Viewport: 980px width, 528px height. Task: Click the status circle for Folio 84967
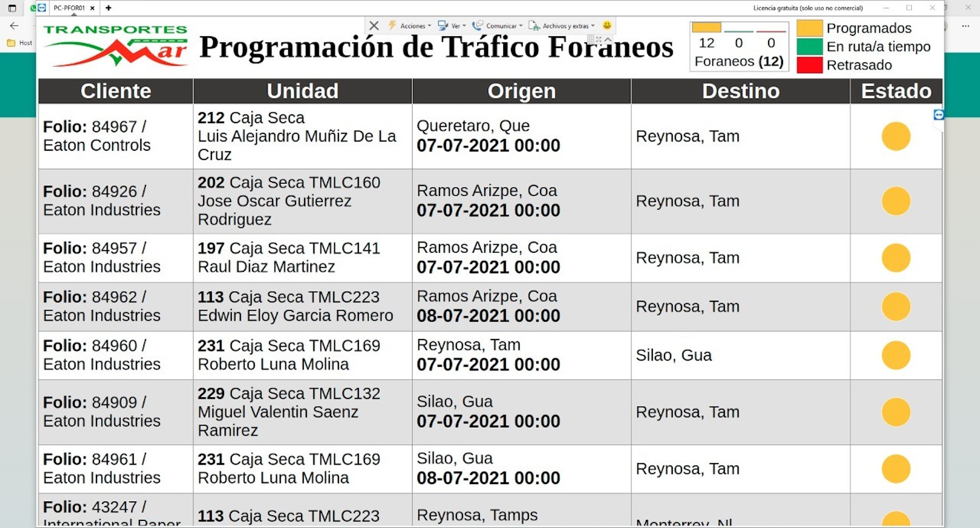point(896,136)
